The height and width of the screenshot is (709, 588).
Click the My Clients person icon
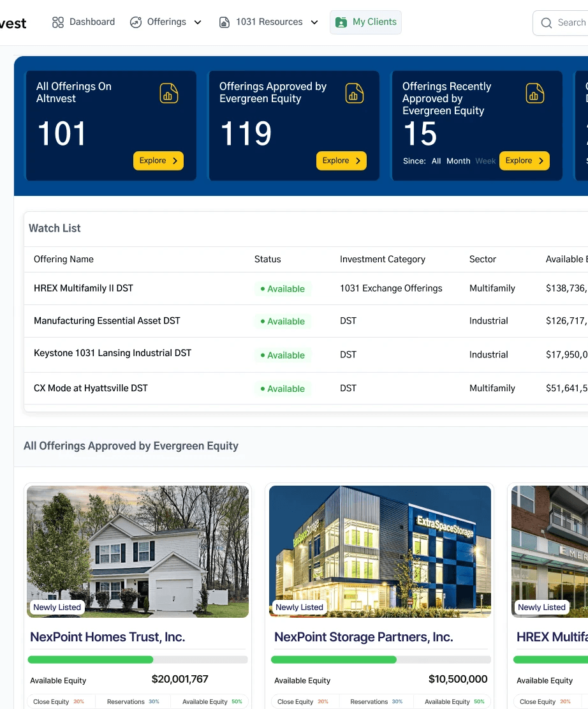point(341,22)
